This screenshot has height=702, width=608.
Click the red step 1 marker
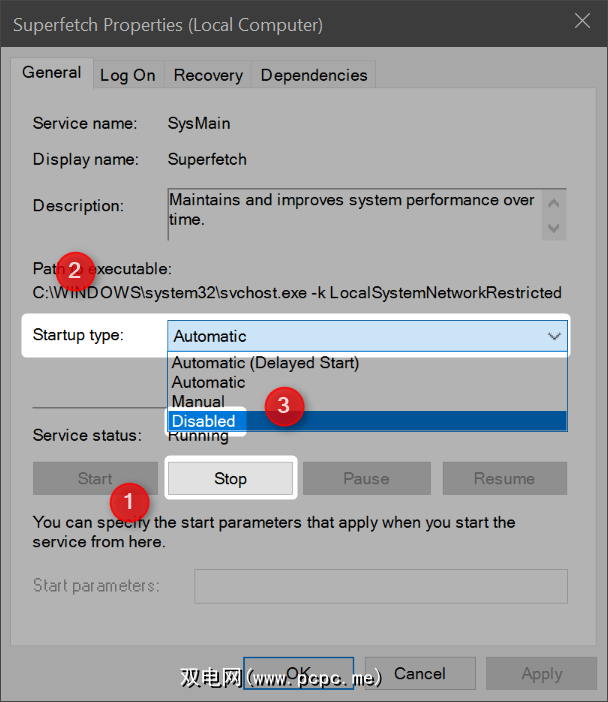point(128,498)
